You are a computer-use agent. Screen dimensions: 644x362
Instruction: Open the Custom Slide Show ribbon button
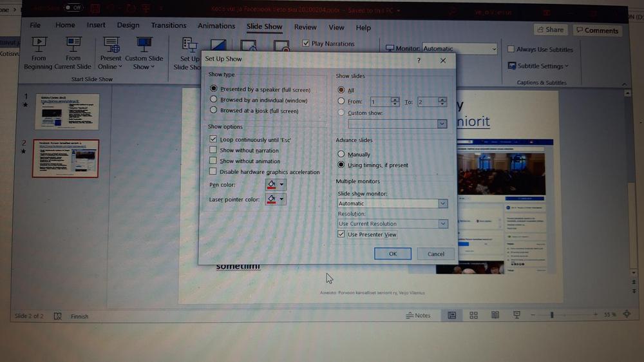[x=144, y=45]
